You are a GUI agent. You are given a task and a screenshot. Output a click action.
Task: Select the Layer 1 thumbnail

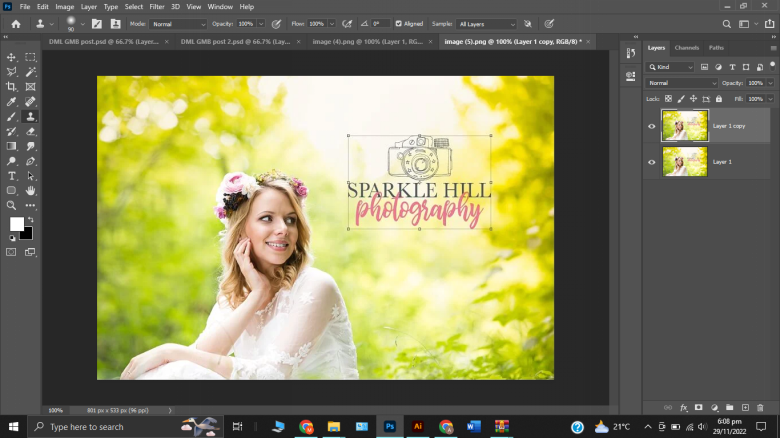pos(684,162)
